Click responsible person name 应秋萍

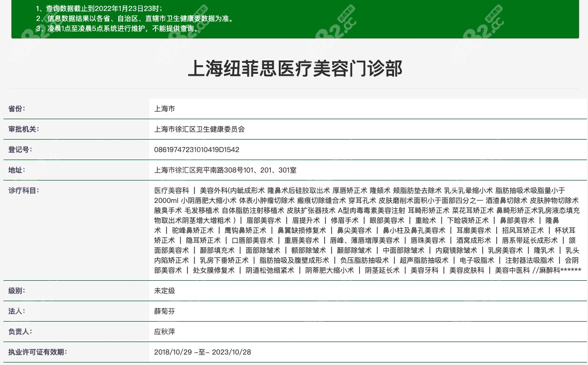(165, 332)
